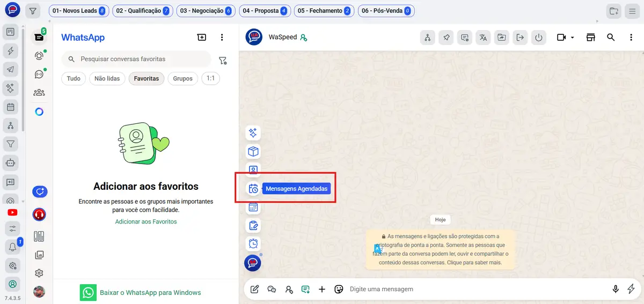The image size is (644, 304).
Task: Open the paper-plane broadcast icon in left sidebar
Action: pyautogui.click(x=10, y=69)
